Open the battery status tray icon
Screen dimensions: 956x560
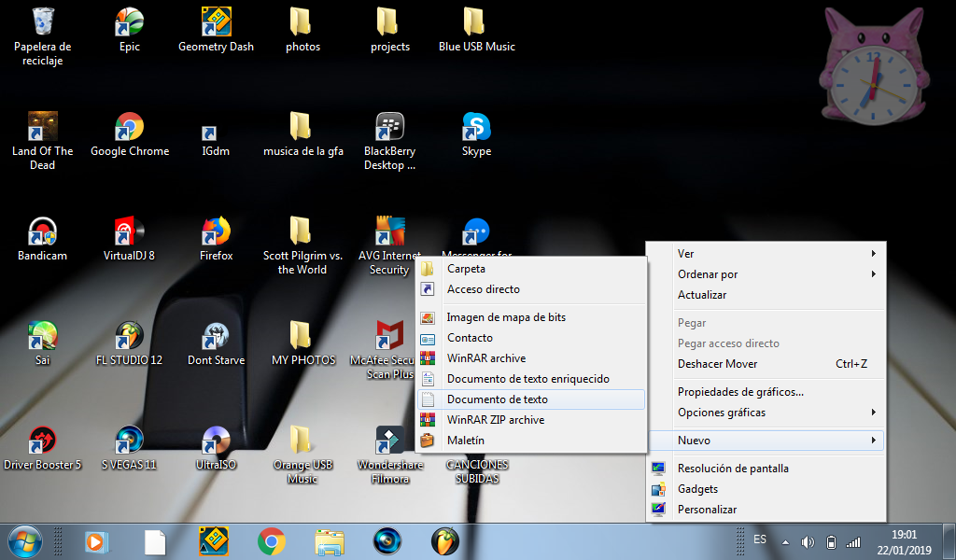[830, 542]
